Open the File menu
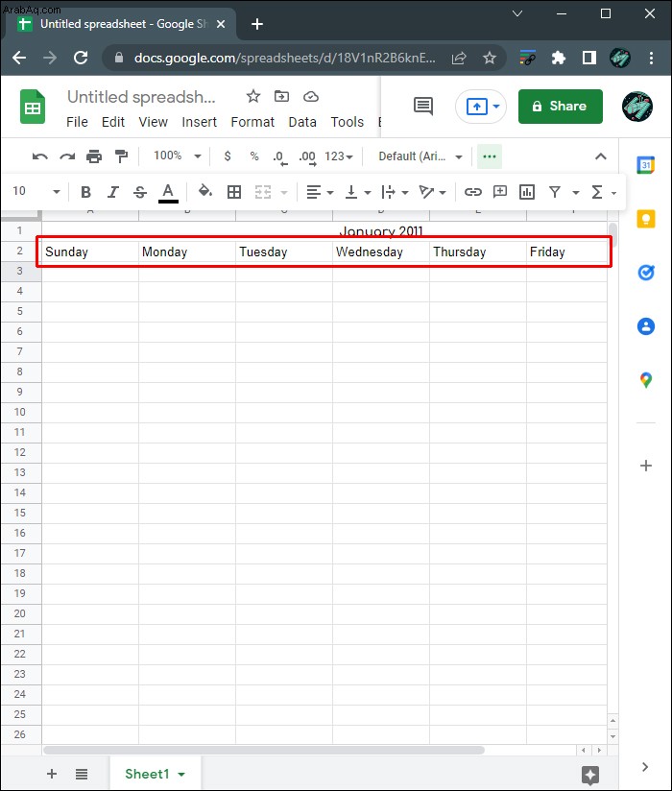 point(77,122)
